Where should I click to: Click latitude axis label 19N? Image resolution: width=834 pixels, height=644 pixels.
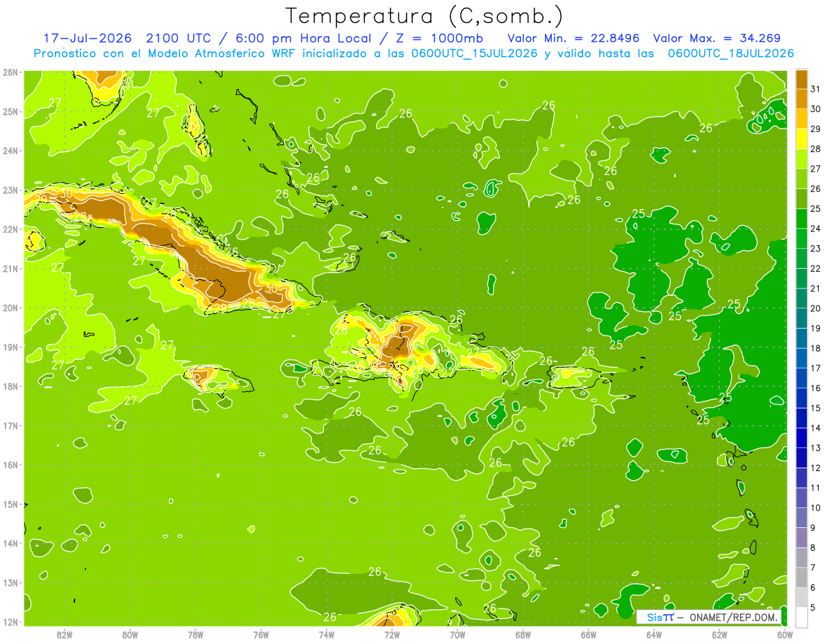[x=10, y=347]
